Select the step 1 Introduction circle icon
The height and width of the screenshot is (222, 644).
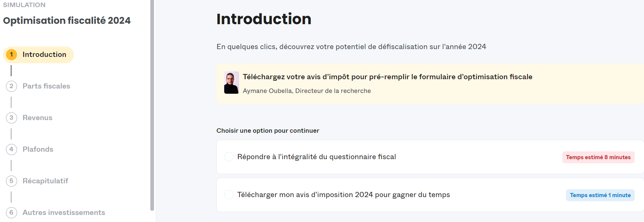tap(12, 54)
